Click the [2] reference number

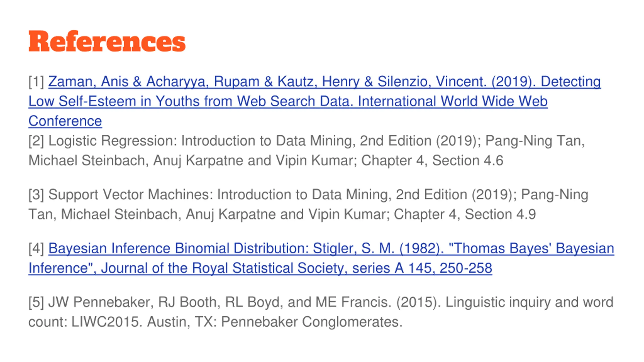click(x=36, y=141)
